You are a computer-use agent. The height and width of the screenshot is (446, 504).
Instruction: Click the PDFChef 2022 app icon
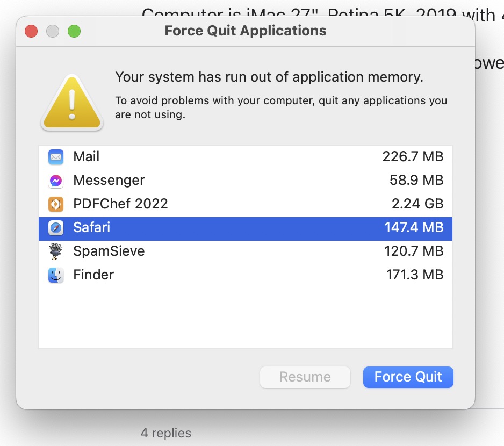click(56, 204)
